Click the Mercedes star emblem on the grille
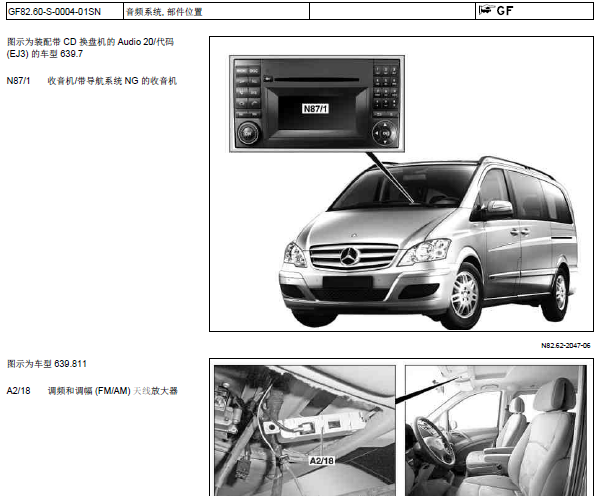The height and width of the screenshot is (496, 604). [350, 256]
